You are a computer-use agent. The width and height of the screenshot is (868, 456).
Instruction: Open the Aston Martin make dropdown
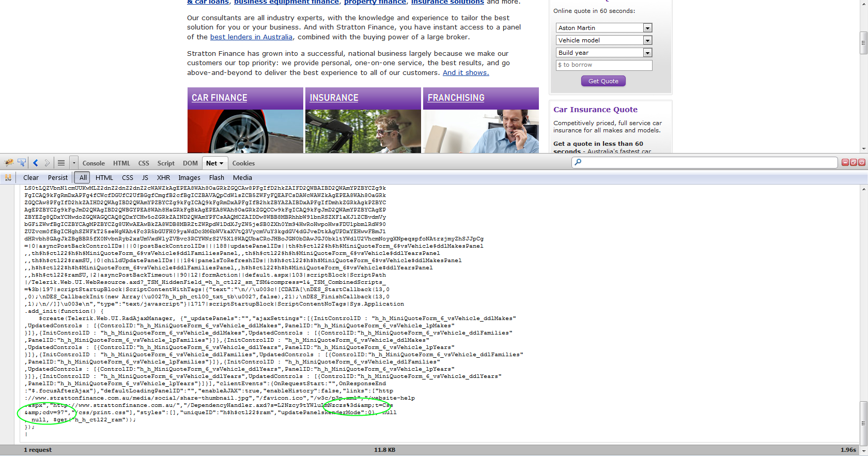(x=604, y=28)
